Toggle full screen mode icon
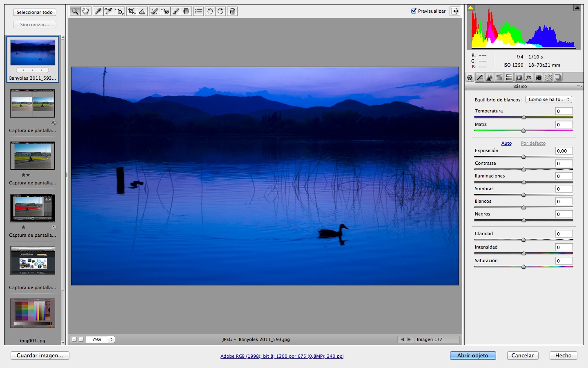The image size is (588, 368). point(454,11)
